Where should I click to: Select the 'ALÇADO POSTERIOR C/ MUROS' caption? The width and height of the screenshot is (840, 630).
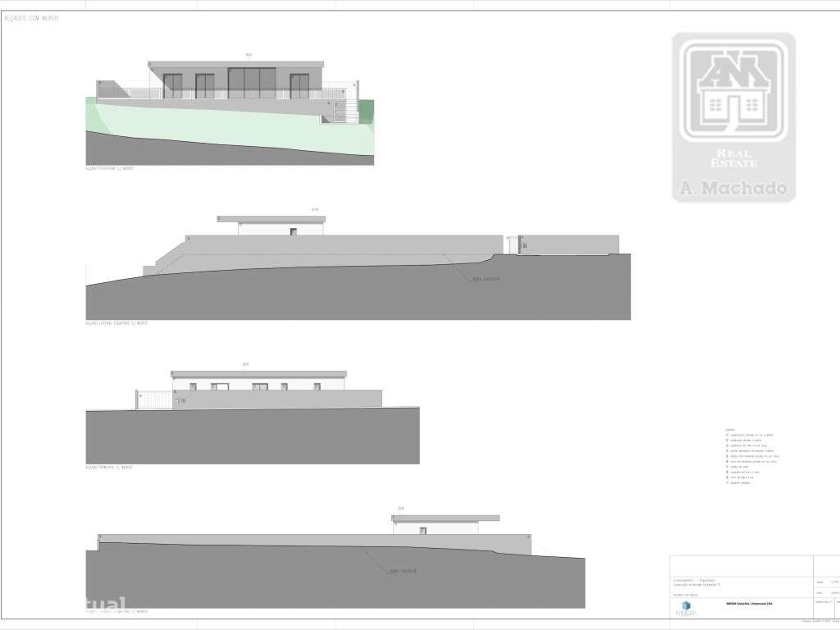pyautogui.click(x=109, y=168)
